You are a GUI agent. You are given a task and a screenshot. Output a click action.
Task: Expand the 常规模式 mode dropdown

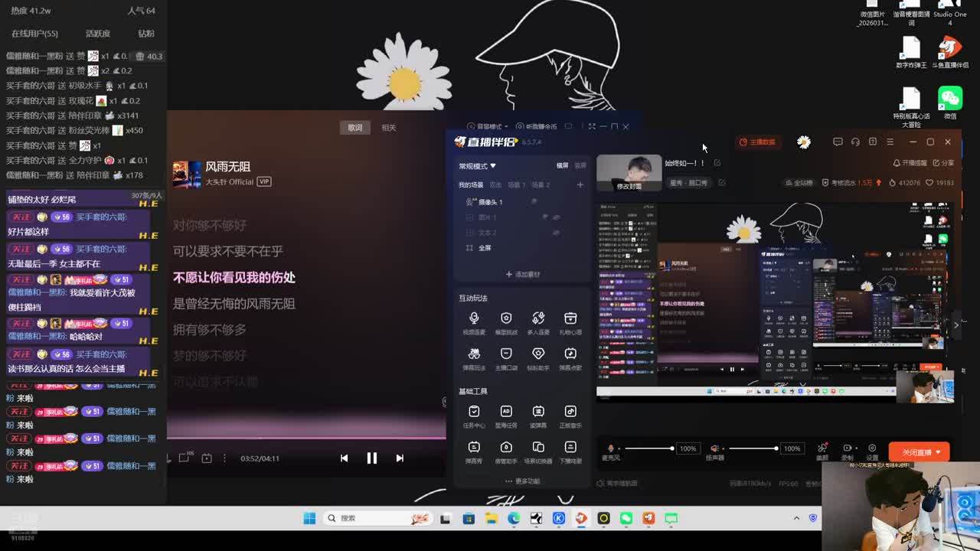(478, 166)
